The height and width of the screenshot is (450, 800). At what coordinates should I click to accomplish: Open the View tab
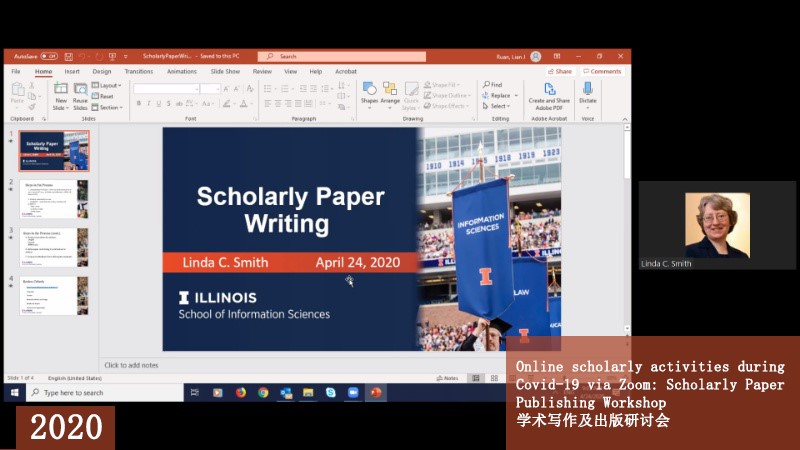290,71
